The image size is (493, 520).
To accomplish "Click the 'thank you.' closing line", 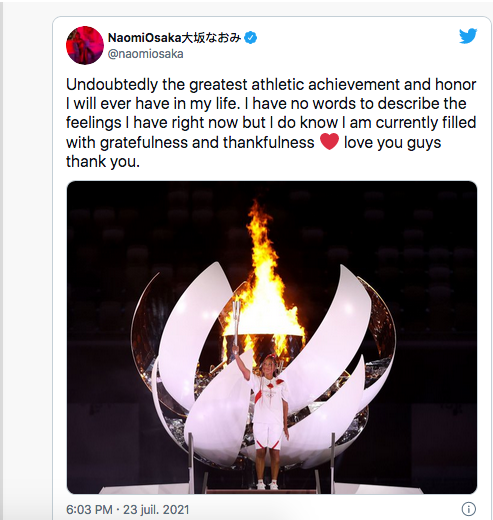I will (103, 162).
